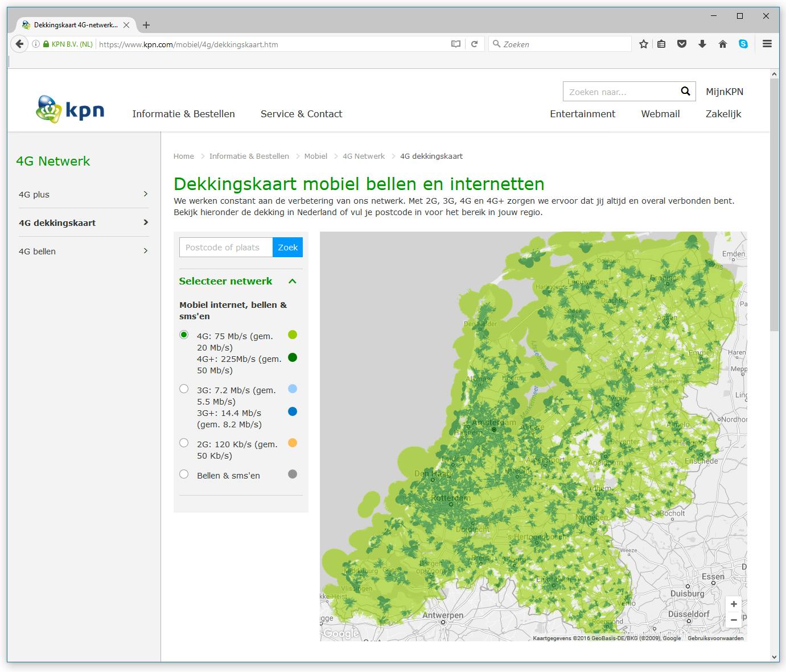Viewport: 786px width, 672px height.
Task: Select the 2G network radio button
Action: point(184,443)
